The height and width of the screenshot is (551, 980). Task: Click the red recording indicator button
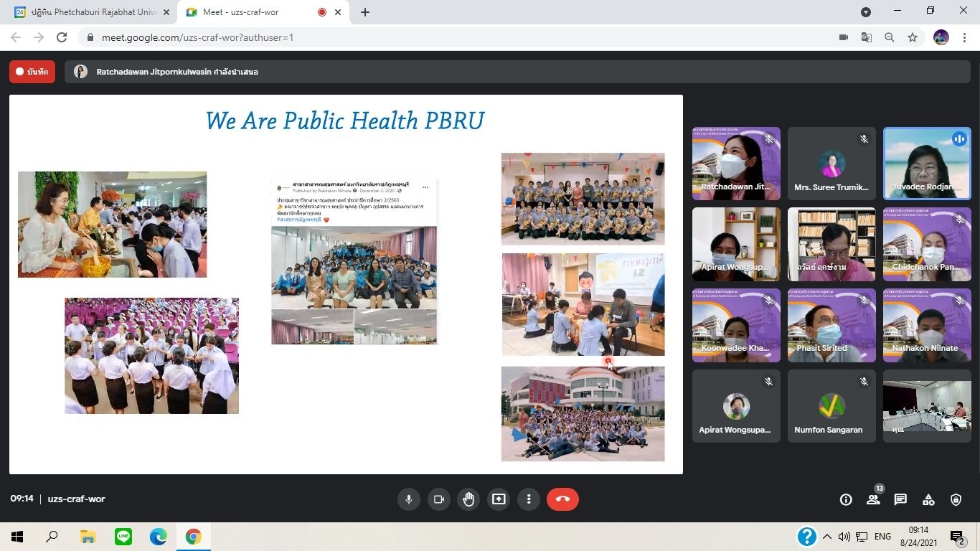[x=32, y=72]
